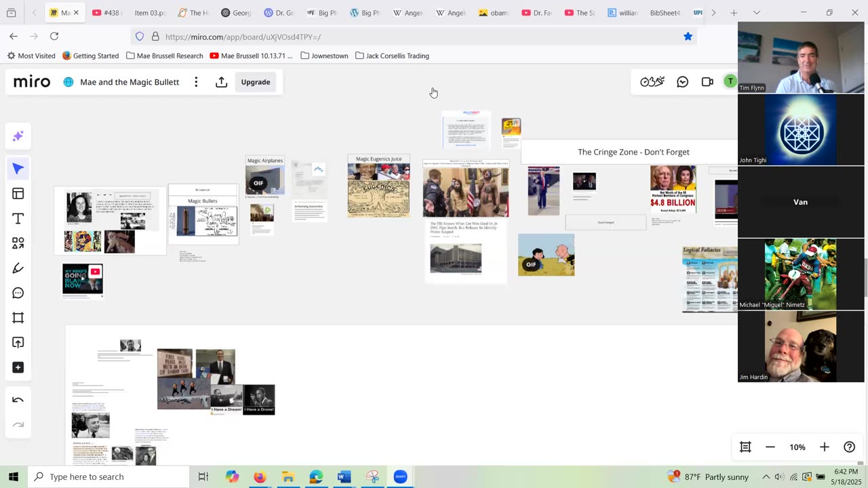Image resolution: width=868 pixels, height=488 pixels.
Task: Open Word from the taskbar
Action: [x=344, y=476]
